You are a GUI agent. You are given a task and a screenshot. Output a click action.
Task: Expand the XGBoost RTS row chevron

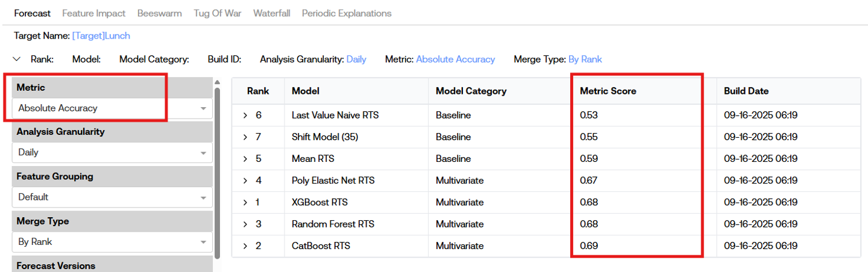(245, 202)
